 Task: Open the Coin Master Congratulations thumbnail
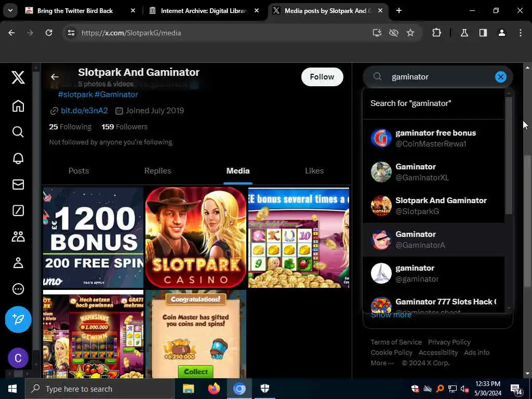(196, 334)
